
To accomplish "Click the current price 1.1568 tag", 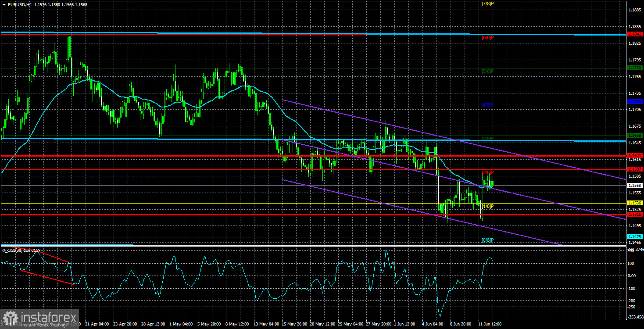I will click(x=635, y=186).
